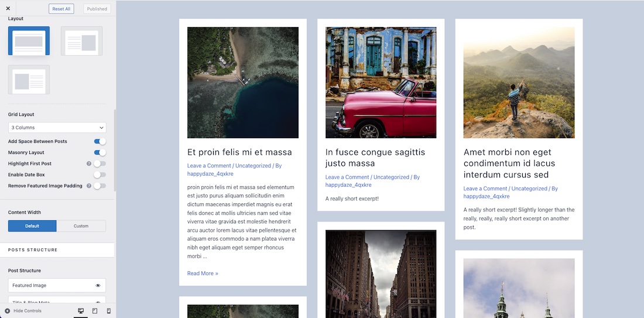644x318 pixels.
Task: Open post In fusce congue sagittis justo massa
Action: coord(375,158)
